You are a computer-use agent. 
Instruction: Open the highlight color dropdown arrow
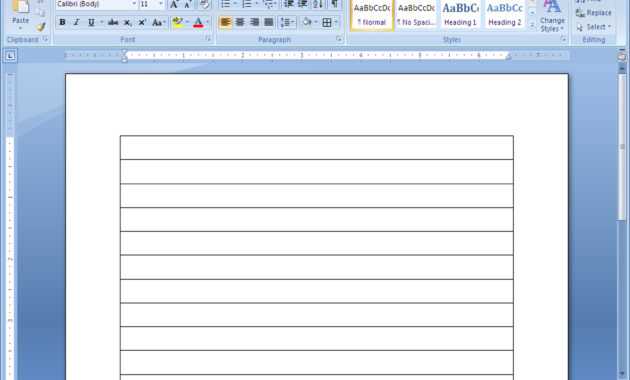pyautogui.click(x=187, y=22)
